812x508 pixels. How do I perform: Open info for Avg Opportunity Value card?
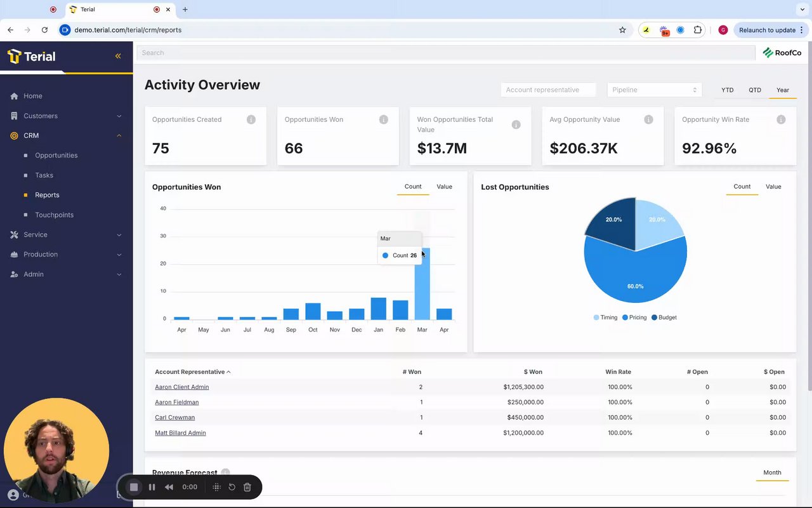(x=648, y=119)
